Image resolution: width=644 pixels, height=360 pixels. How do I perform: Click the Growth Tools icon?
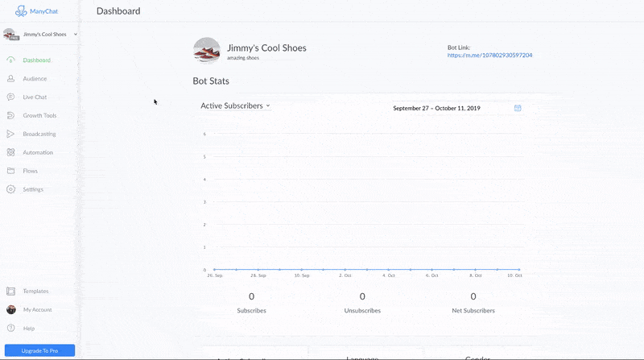10,116
